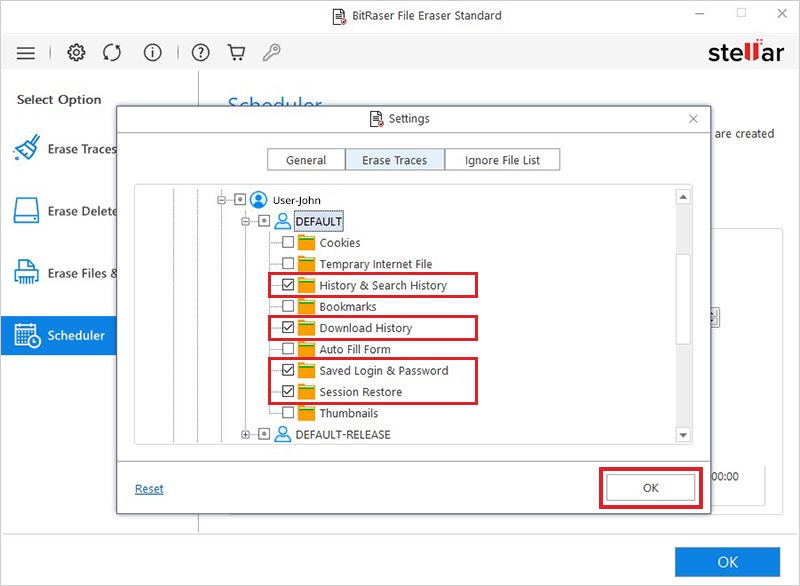Select the Erase Traces tab

coord(395,160)
